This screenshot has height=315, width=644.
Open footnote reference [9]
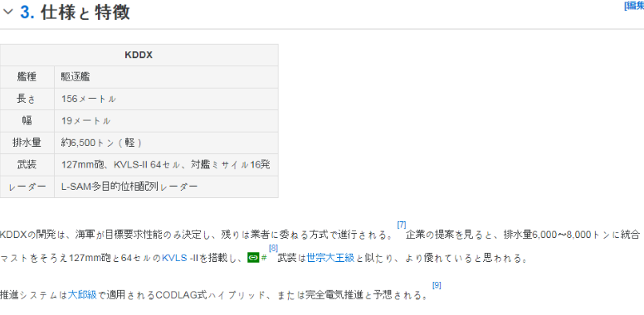pos(437,285)
